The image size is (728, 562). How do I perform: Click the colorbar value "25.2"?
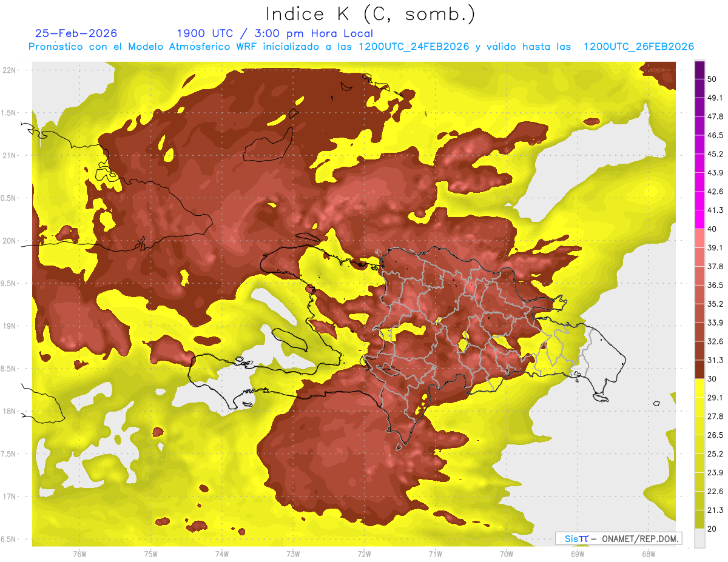tap(715, 453)
